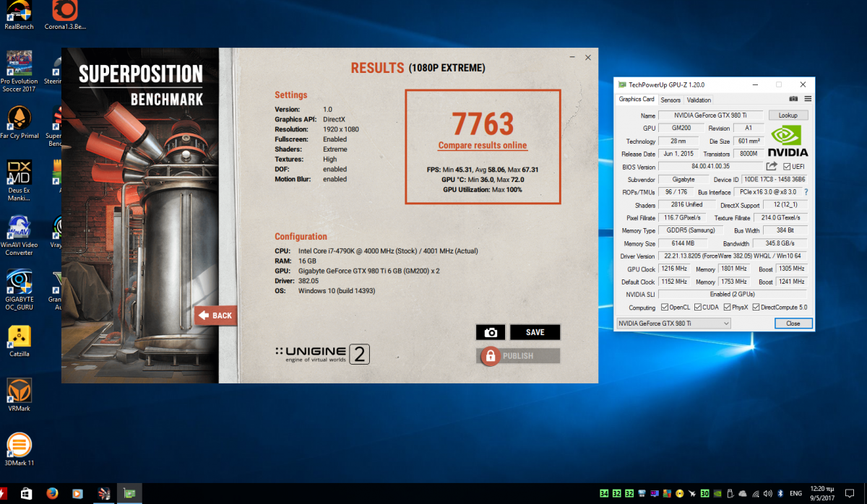Image resolution: width=867 pixels, height=504 pixels.
Task: Switch to the Validation tab
Action: (699, 100)
